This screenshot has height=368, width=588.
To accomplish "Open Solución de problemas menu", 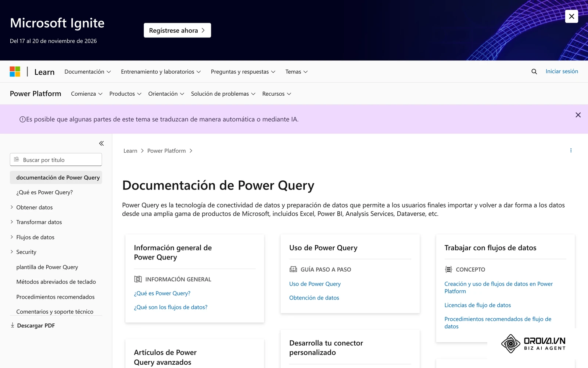I will 223,94.
